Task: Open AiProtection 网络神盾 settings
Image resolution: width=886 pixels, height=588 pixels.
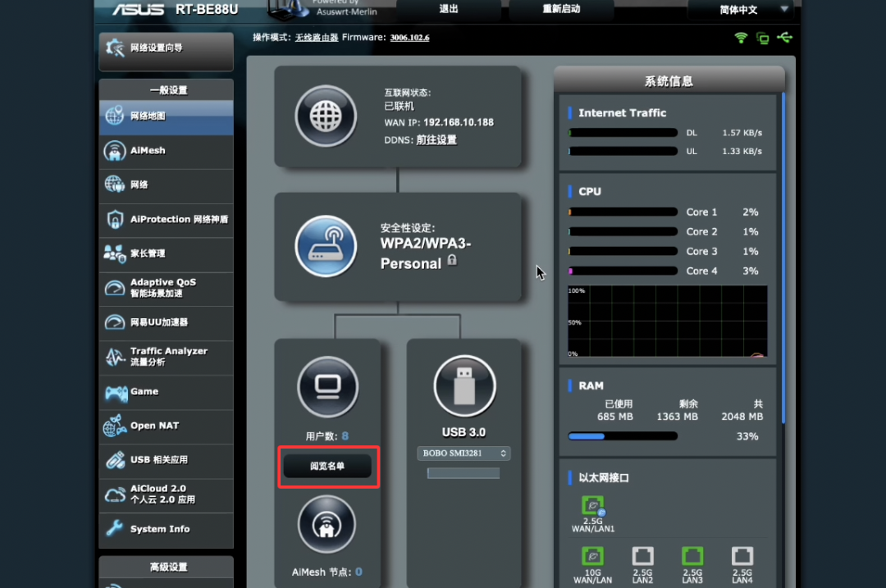Action: point(166,220)
